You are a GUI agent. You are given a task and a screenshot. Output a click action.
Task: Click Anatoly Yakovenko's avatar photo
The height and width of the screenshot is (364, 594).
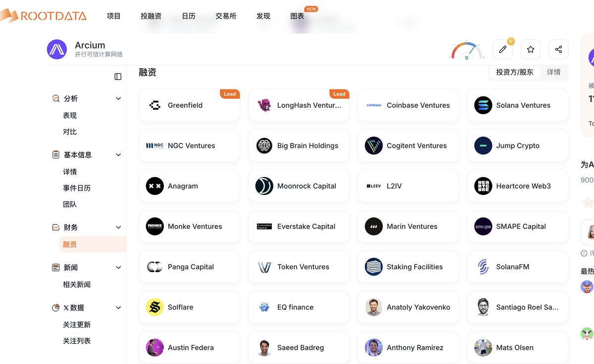coord(374,307)
